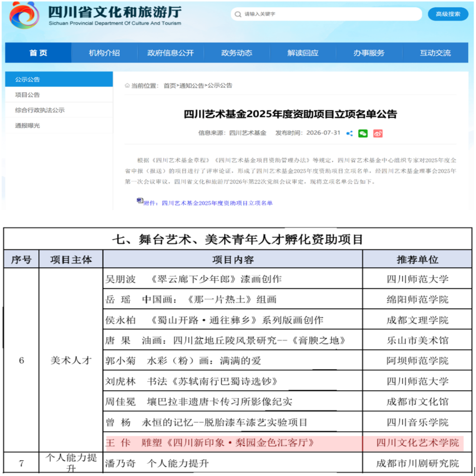The height and width of the screenshot is (476, 476).
Task: Click the table heading 七、舞台艺术、美术青年人才孵化资助项目
Action: tap(238, 240)
